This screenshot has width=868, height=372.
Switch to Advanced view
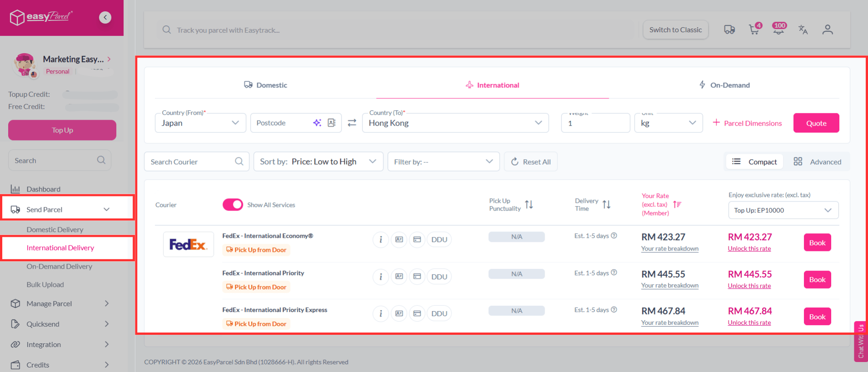click(x=817, y=162)
